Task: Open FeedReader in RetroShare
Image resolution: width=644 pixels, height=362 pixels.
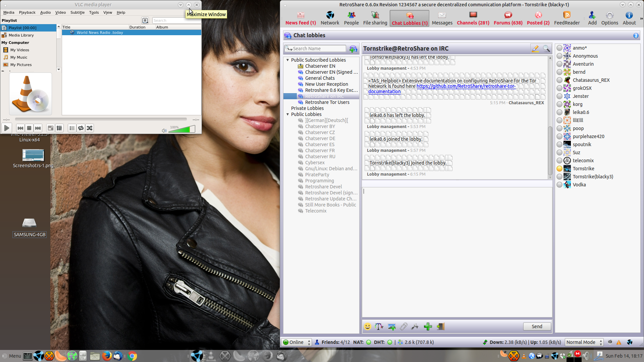Action: (x=567, y=18)
